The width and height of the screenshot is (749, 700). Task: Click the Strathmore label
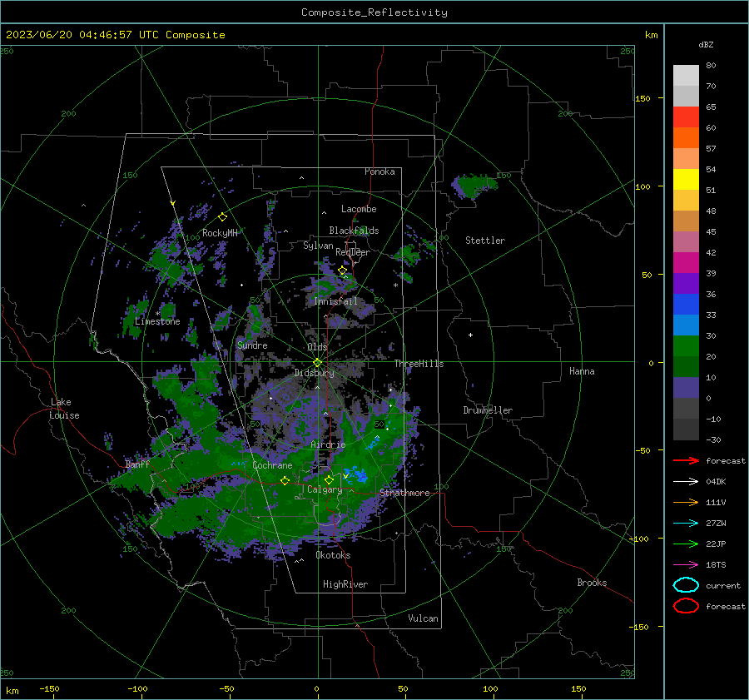coord(404,493)
